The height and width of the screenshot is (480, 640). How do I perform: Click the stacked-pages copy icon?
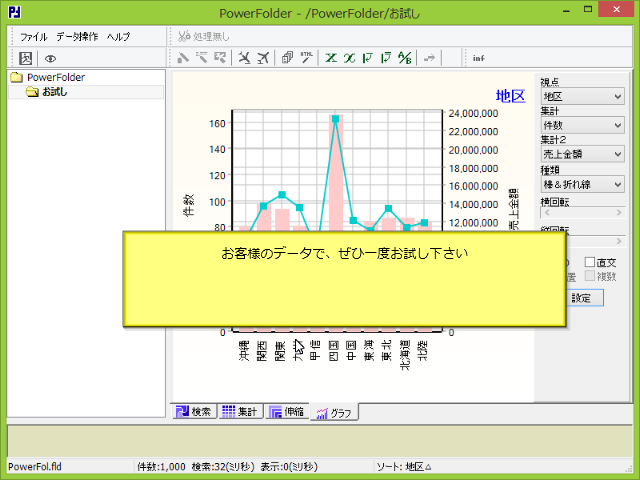coord(287,58)
